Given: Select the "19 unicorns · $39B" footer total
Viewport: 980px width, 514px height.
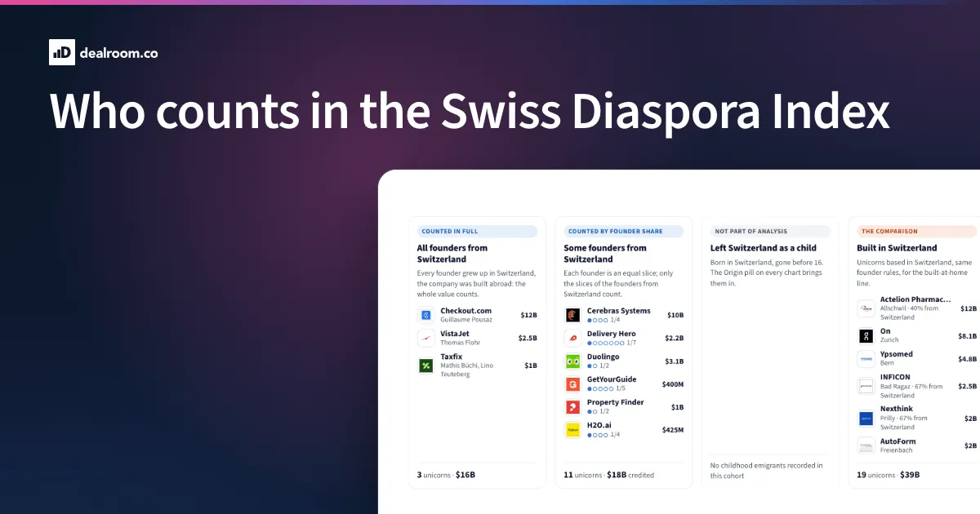Looking at the screenshot, I should pyautogui.click(x=889, y=475).
